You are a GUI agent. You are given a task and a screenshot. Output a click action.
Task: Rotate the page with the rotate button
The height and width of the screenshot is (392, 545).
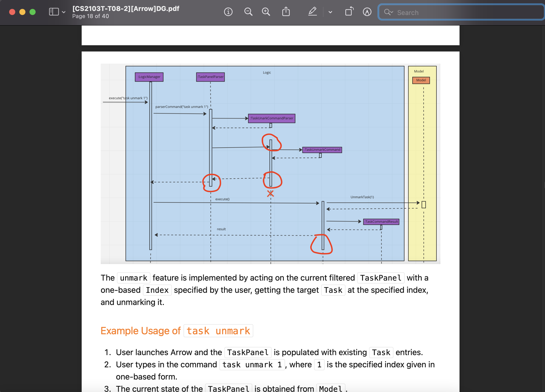[x=349, y=12]
